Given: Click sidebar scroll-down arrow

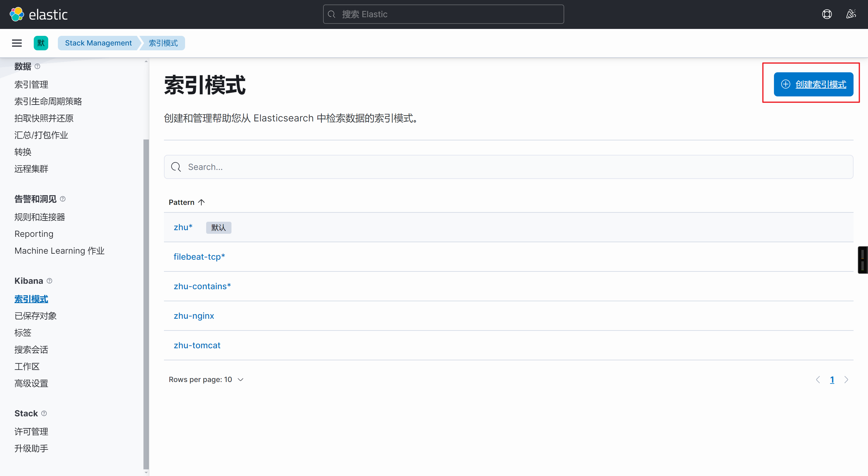Looking at the screenshot, I should [146, 472].
